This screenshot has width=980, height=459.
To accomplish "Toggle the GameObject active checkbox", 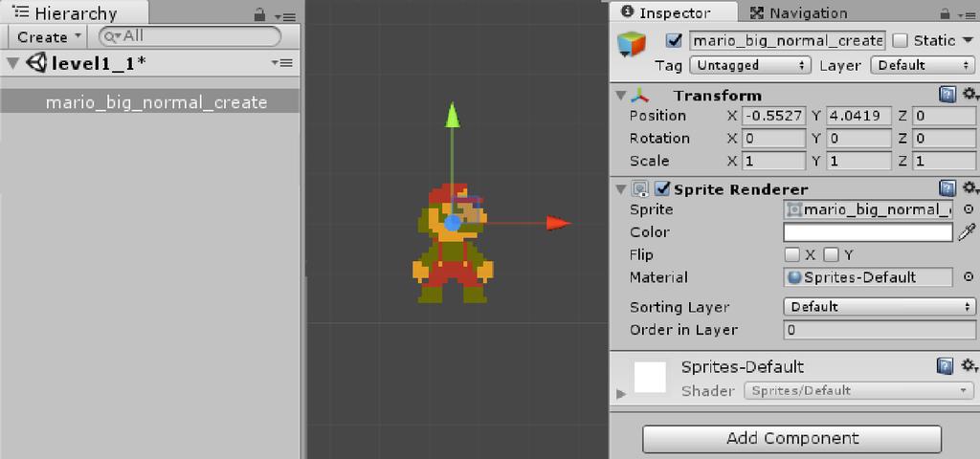I will point(674,40).
